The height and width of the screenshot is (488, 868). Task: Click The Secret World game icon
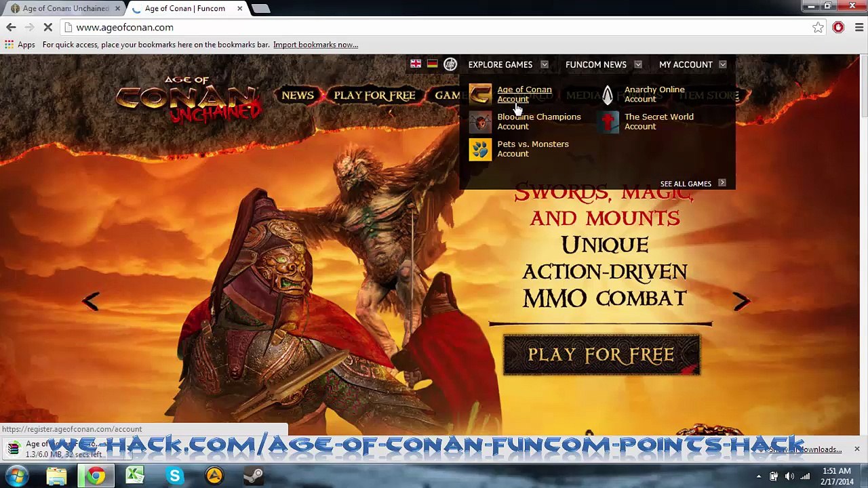pos(607,121)
